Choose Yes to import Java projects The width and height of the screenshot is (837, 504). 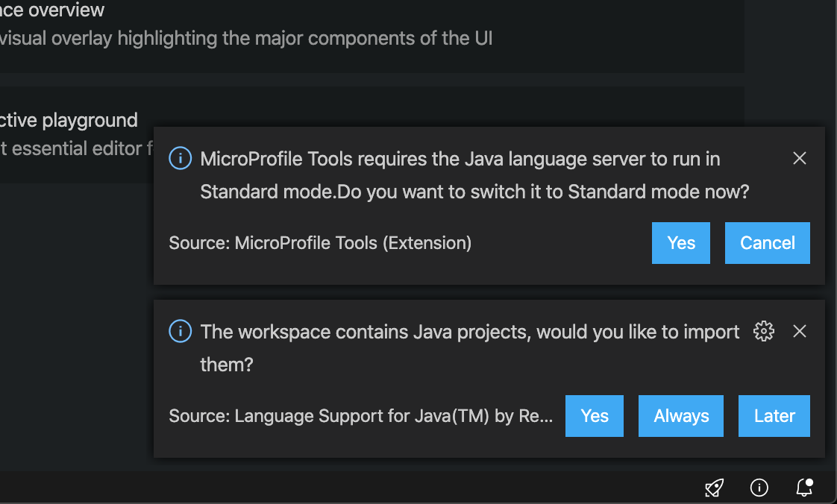tap(595, 416)
